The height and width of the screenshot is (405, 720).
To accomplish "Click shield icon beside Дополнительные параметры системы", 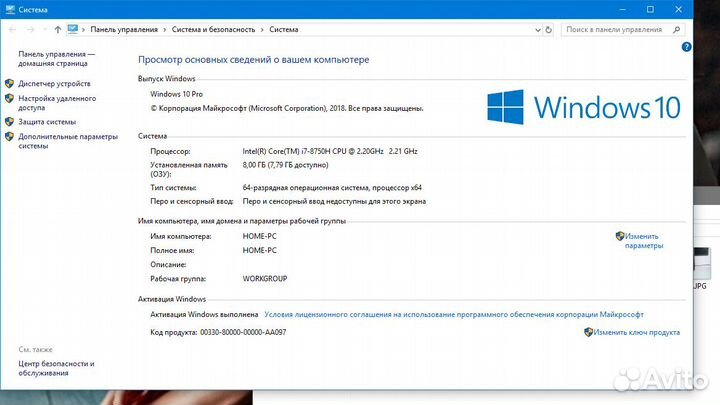I will coord(9,136).
